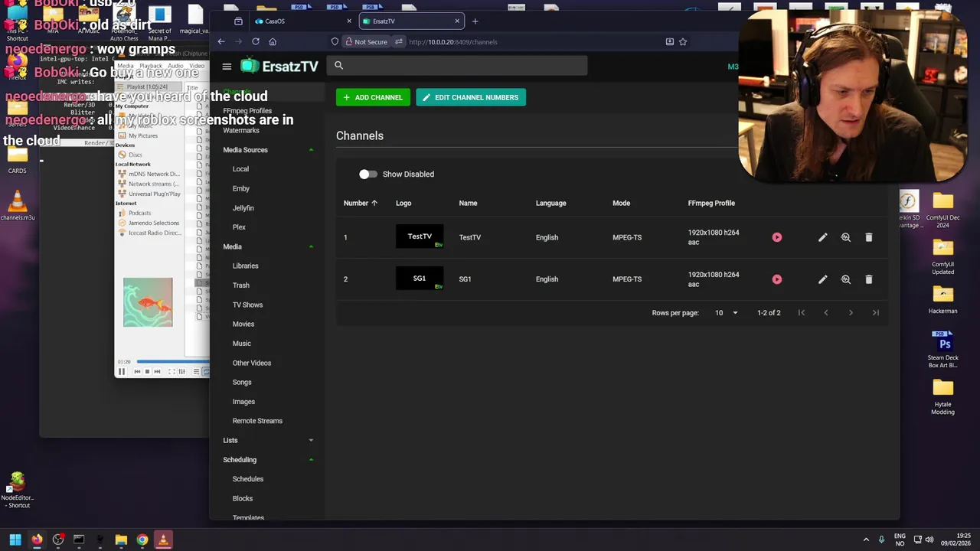Open VLC from the taskbar
Screen dimensions: 980x551
[163, 540]
